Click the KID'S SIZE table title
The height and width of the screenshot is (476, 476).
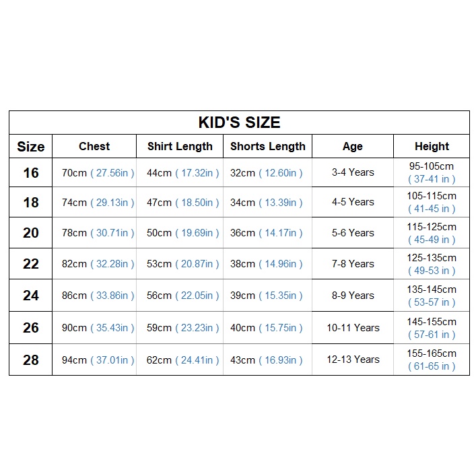coord(239,123)
